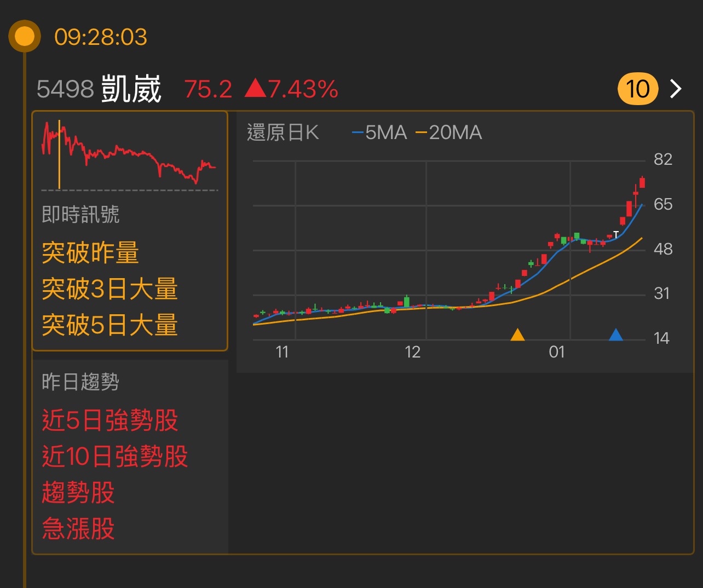
Task: Open details with the right chevron arrow
Action: point(677,89)
